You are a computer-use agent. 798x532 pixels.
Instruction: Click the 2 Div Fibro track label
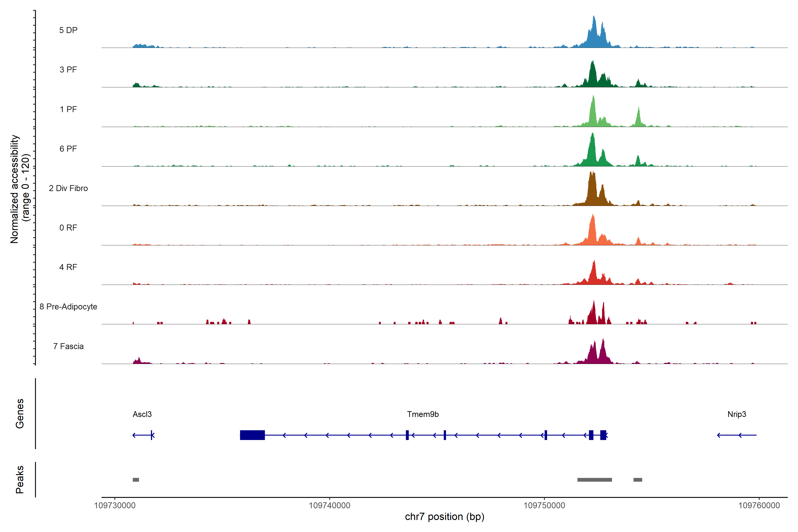pyautogui.click(x=68, y=188)
